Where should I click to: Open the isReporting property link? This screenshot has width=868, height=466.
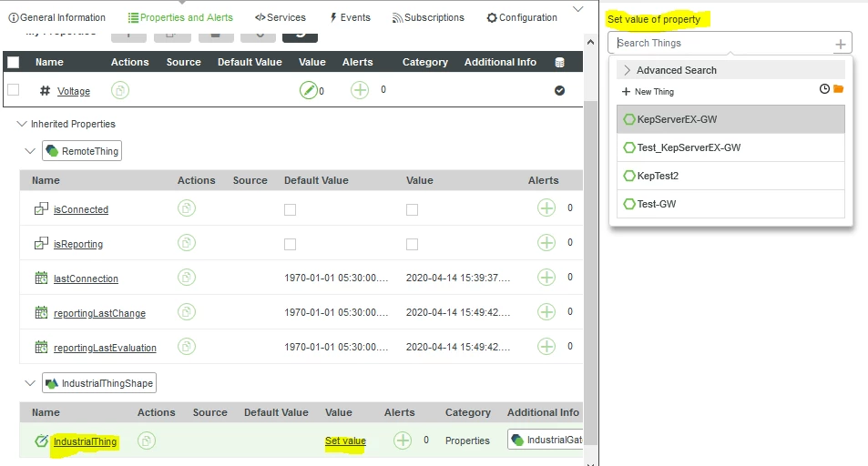78,244
